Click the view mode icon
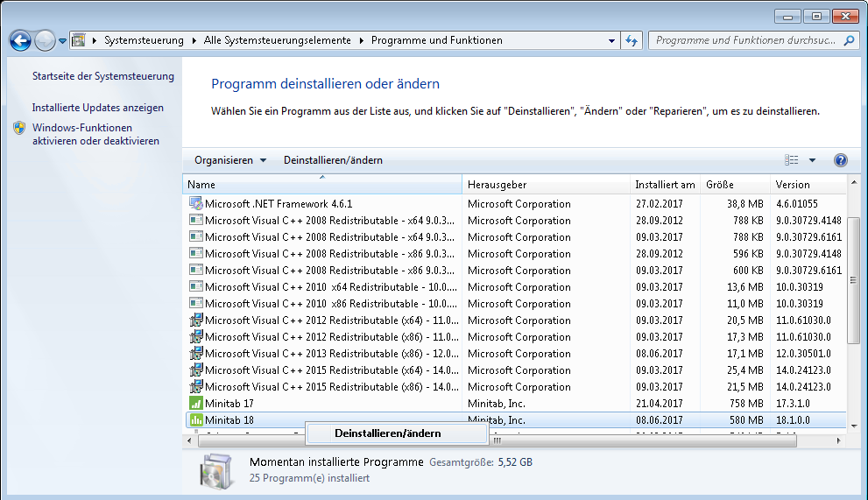The image size is (868, 500). click(x=792, y=160)
